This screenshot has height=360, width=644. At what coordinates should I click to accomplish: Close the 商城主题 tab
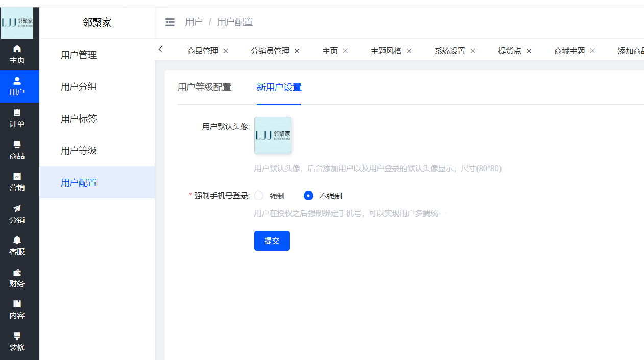[592, 51]
